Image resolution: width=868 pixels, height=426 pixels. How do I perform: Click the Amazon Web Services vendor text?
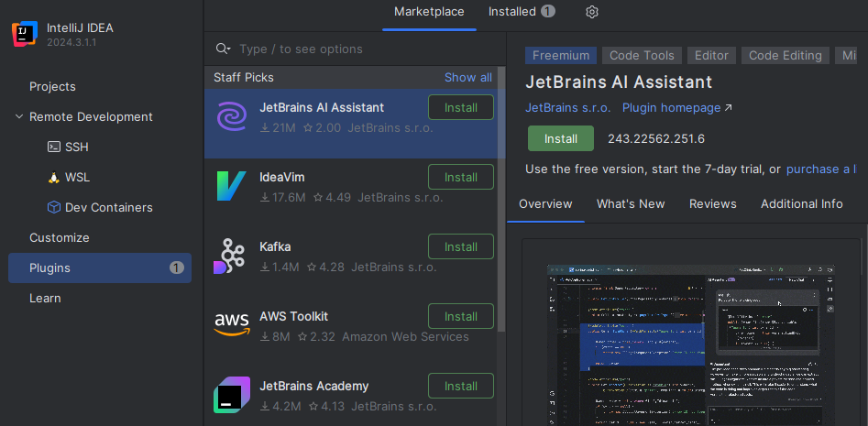[x=405, y=337]
